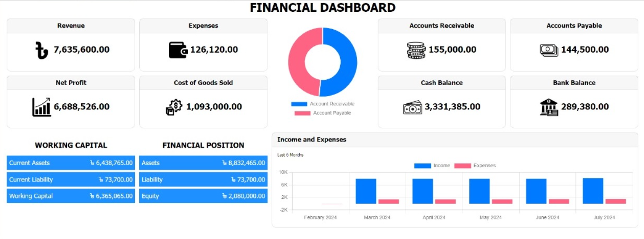Click the Accounts Receivable card header
Image resolution: width=644 pixels, height=239 pixels.
(442, 26)
